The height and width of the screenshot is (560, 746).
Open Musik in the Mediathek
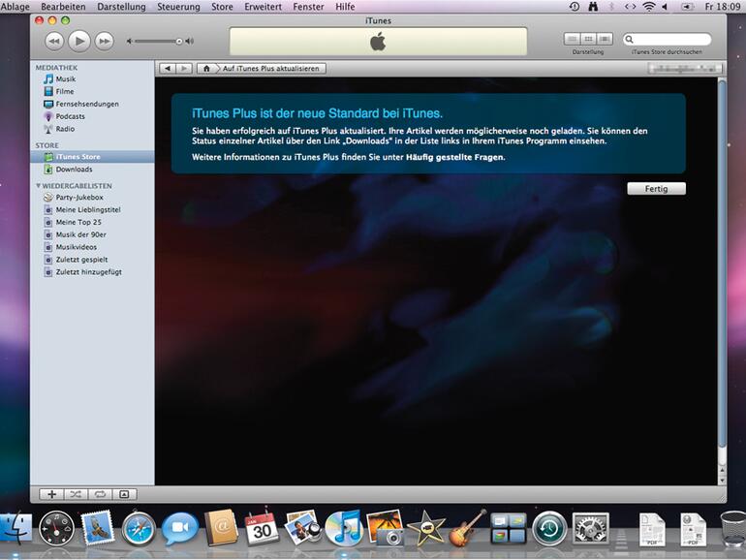click(66, 79)
